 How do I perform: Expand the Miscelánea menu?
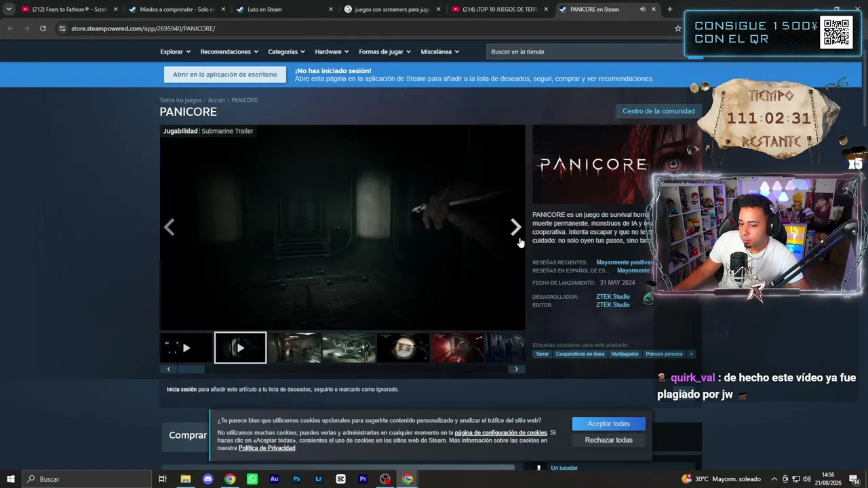[439, 52]
